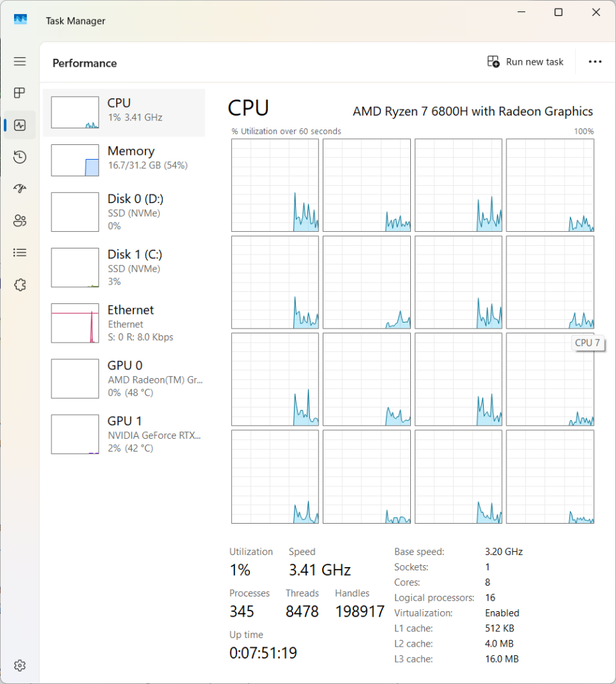616x684 pixels.
Task: View the Ethernet network graph
Action: pyautogui.click(x=124, y=323)
